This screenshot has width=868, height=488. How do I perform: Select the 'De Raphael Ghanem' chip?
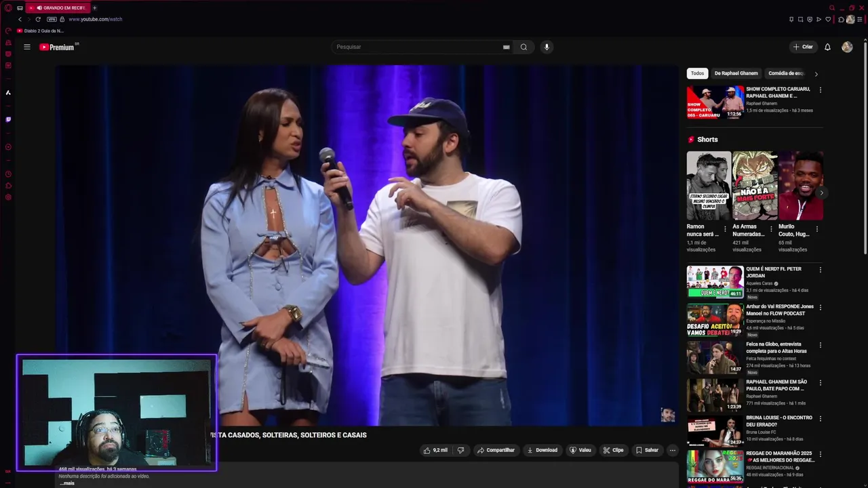click(x=736, y=73)
